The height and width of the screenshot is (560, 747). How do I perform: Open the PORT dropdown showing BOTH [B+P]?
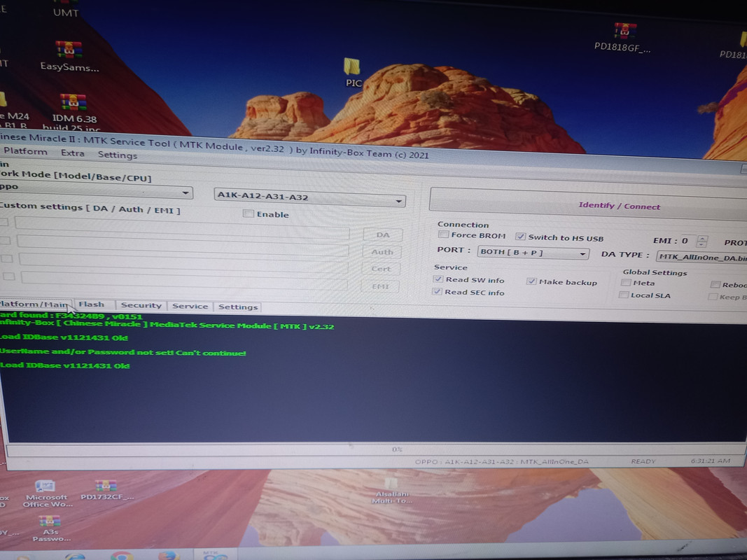click(533, 253)
